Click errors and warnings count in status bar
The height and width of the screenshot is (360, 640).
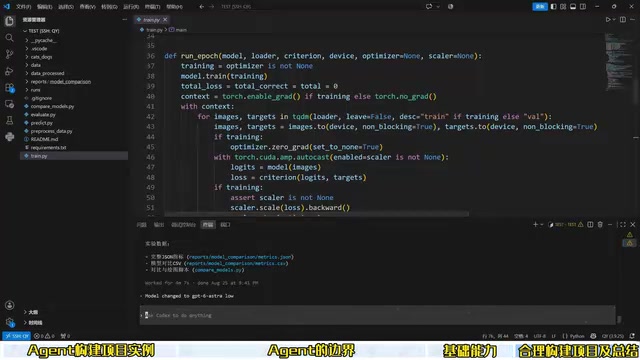pos(44,336)
